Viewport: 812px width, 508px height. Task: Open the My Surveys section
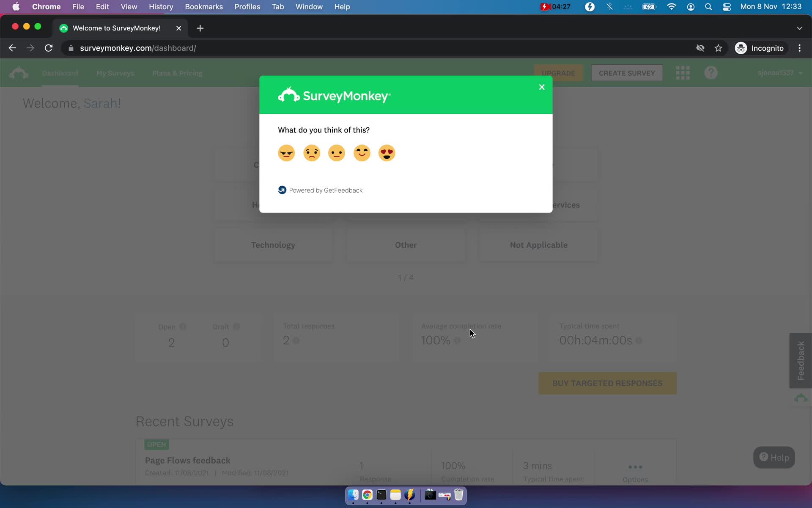click(x=115, y=72)
